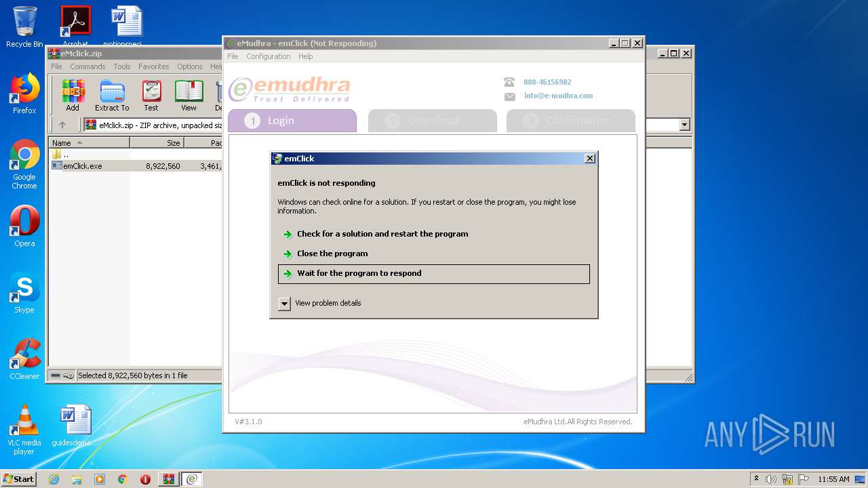Viewport: 868px width, 488px height.
Task: Switch to emClick taskbar button
Action: point(191,479)
